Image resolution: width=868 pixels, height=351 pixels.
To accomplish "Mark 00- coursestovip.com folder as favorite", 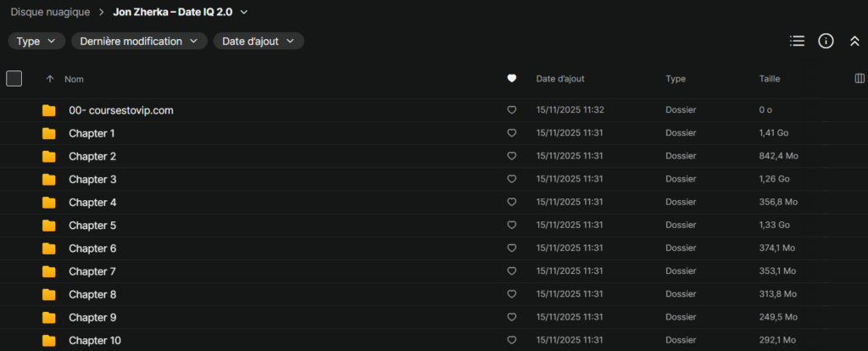I will [x=511, y=110].
